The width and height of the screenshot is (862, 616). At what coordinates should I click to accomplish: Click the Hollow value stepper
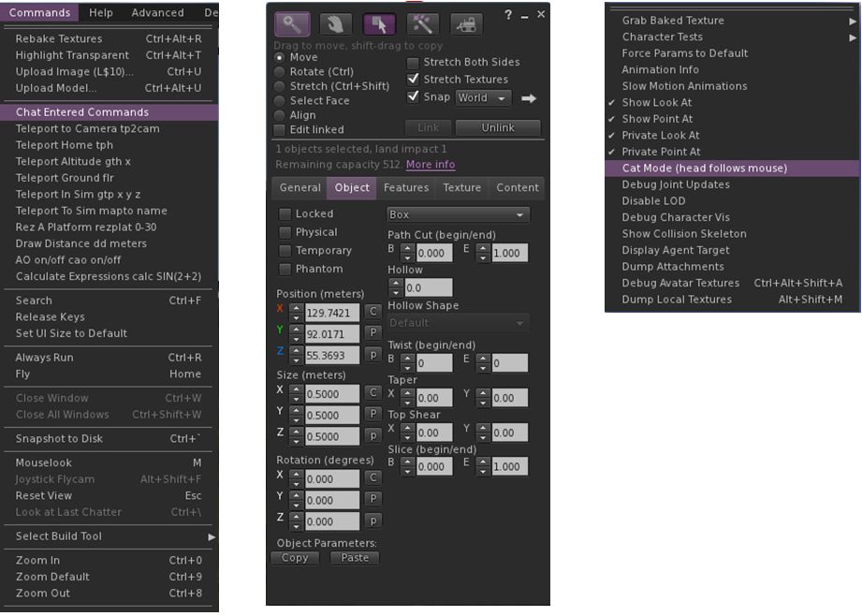(396, 288)
